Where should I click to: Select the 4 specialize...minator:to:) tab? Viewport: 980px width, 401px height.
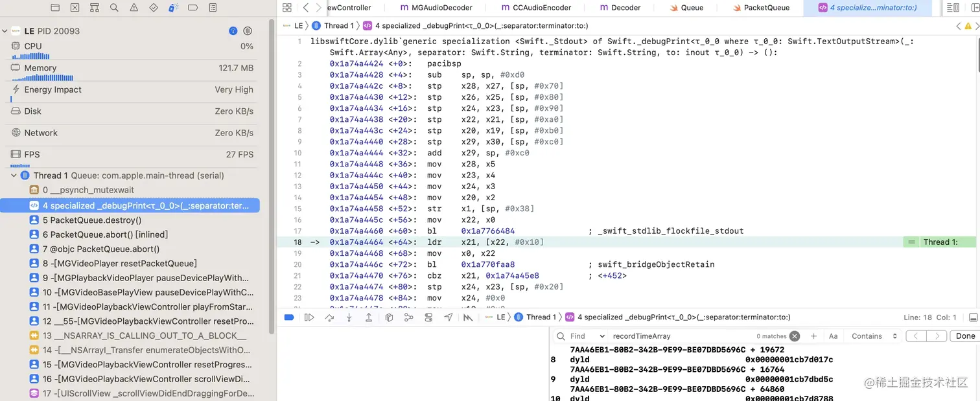click(x=868, y=8)
